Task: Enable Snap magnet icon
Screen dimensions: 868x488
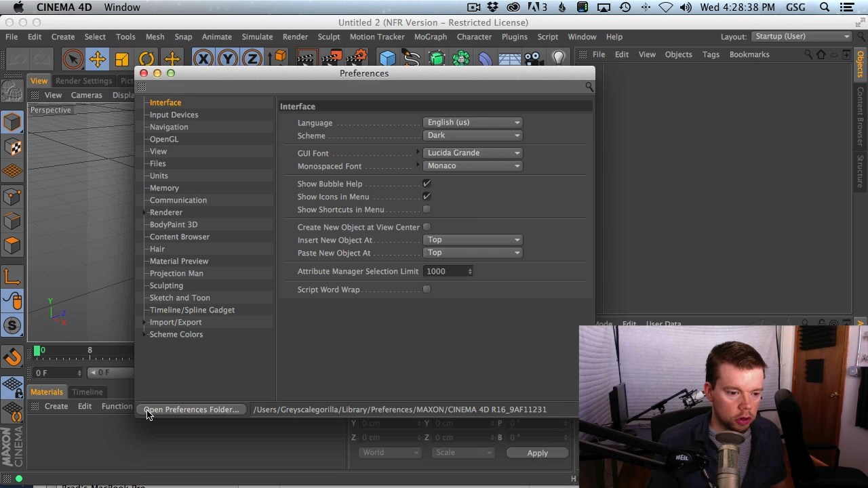Action: coord(12,357)
